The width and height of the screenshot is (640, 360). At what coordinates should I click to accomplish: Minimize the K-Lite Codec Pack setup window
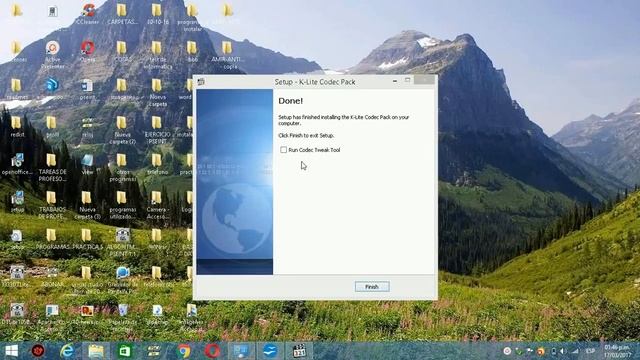[x=395, y=81]
